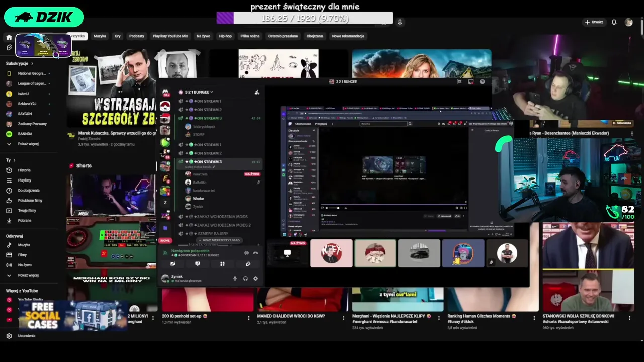Open SzklanaY2J subscription channel
The height and width of the screenshot is (362, 644).
tap(28, 104)
